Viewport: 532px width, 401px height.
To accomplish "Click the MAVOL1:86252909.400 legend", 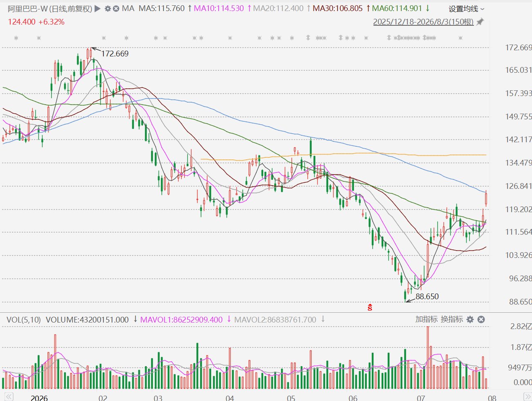I will [x=181, y=320].
